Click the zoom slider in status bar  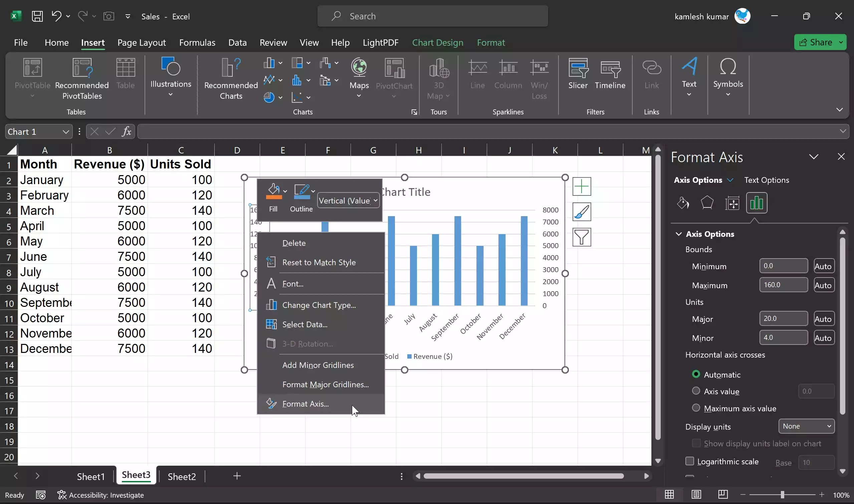tap(782, 495)
